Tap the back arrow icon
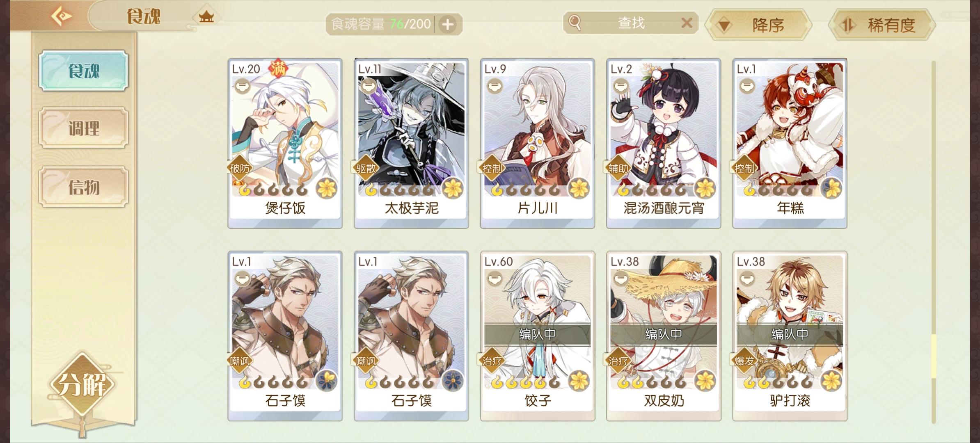The image size is (980, 443). tap(62, 16)
